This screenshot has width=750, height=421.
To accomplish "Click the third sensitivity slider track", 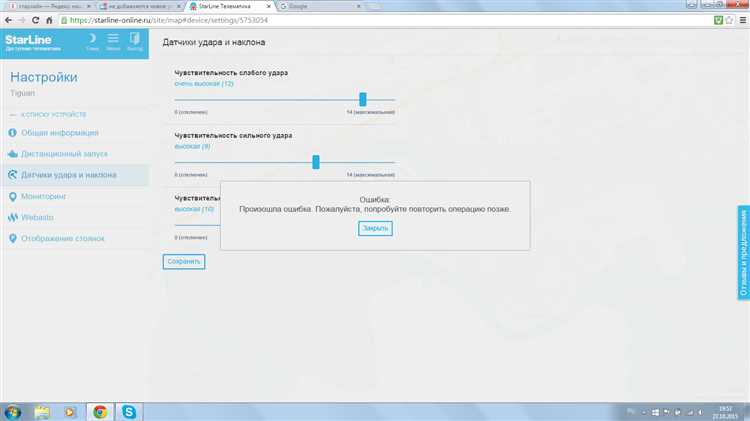I will [x=197, y=224].
